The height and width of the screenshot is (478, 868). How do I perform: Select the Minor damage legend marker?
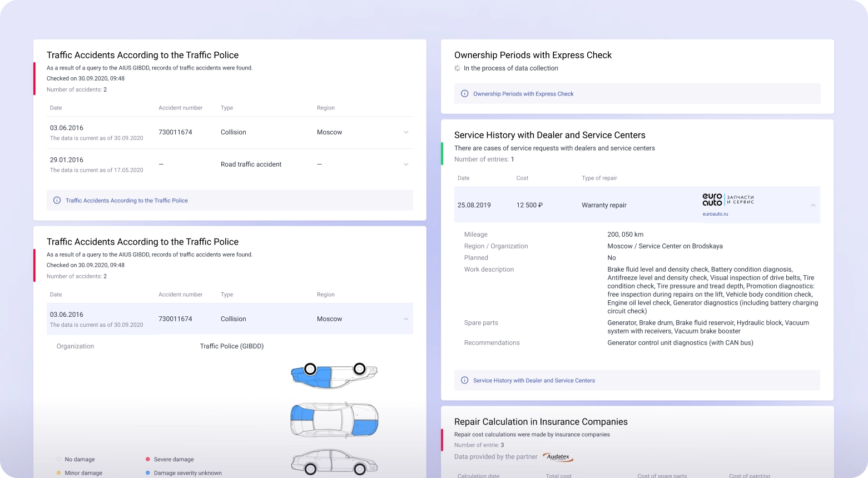tap(58, 472)
